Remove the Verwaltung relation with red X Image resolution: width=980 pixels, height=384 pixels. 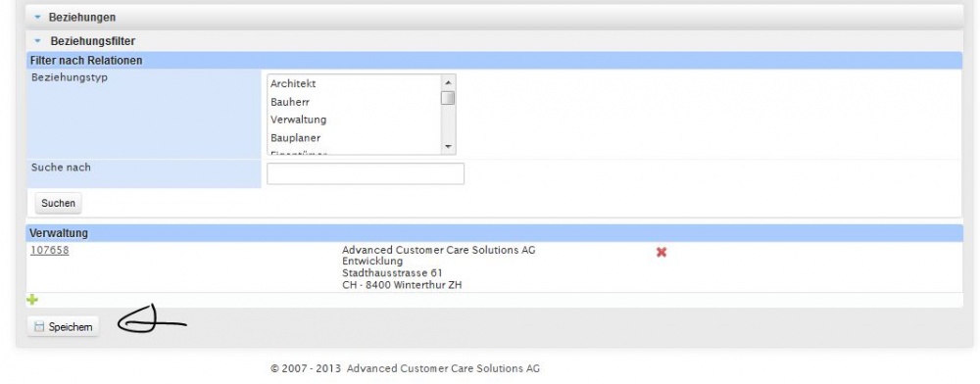click(x=661, y=252)
